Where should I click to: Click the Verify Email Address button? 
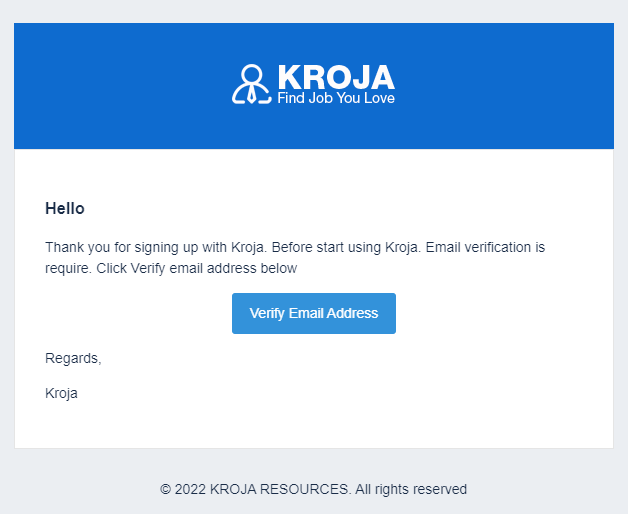[314, 313]
